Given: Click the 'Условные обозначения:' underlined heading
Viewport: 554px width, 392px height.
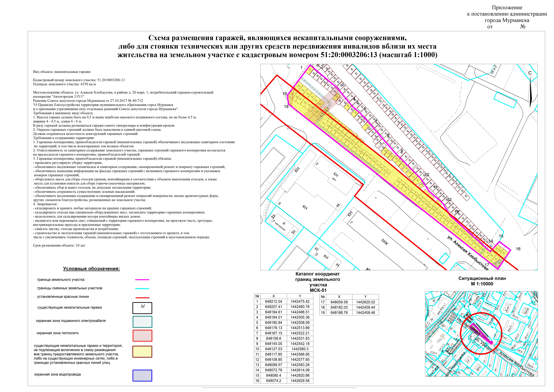Looking at the screenshot, I should click(x=91, y=269).
